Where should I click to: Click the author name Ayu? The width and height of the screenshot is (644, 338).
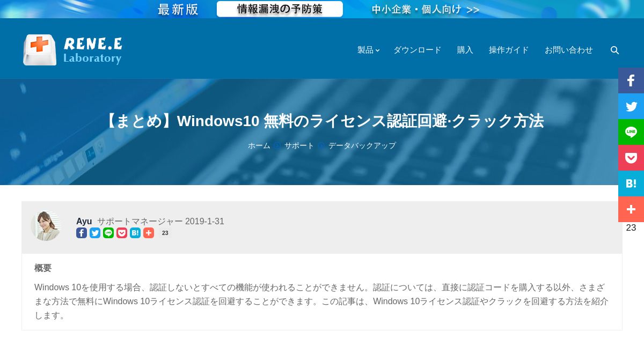pos(84,221)
